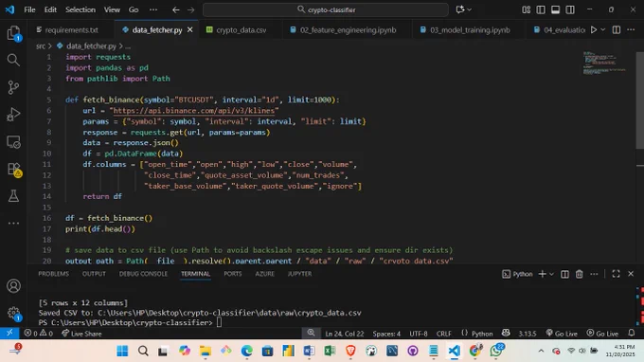The height and width of the screenshot is (362, 644).
Task: Split the editor to the right
Action: [x=617, y=29]
